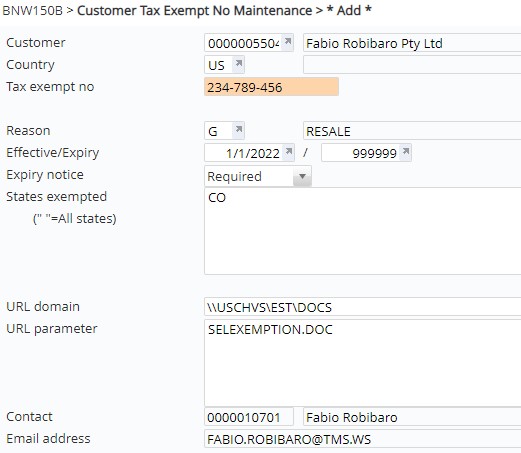This screenshot has height=453, width=521.
Task: Click the Effective date field 1/1/2022
Action: [244, 153]
